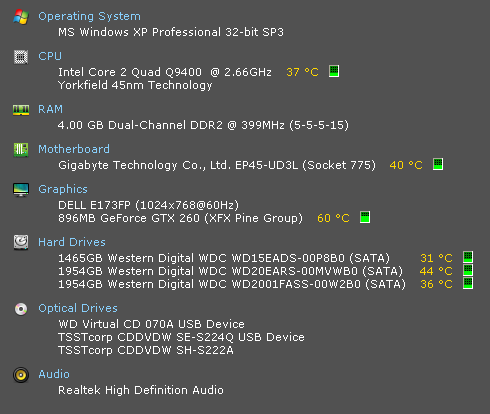This screenshot has width=490, height=414.
Task: Click the CPU chip icon
Action: (21, 57)
